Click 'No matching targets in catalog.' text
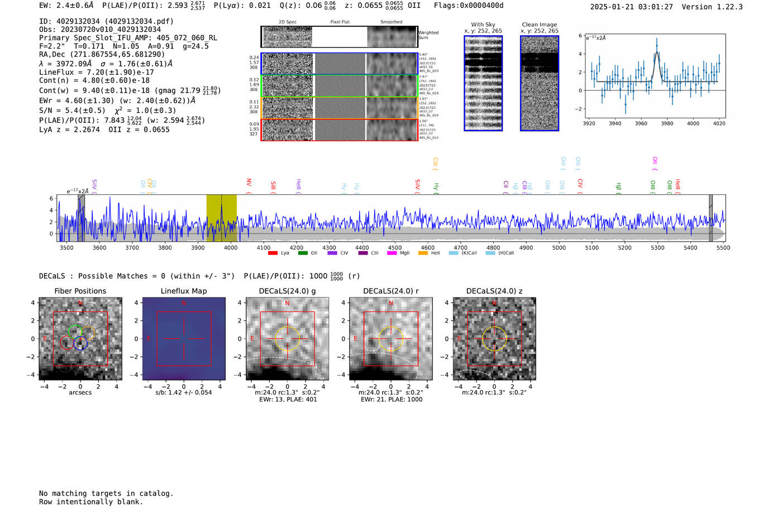The height and width of the screenshot is (532, 782). (106, 493)
